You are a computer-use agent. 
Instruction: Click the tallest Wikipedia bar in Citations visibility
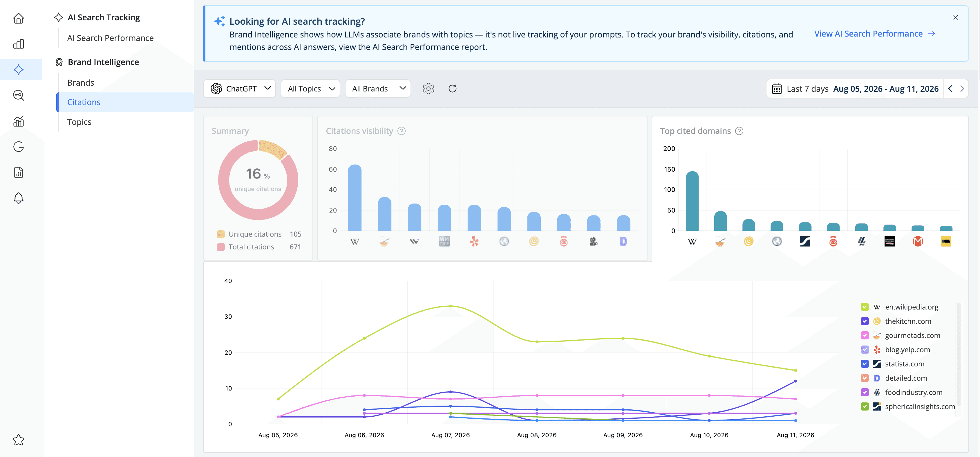(355, 198)
